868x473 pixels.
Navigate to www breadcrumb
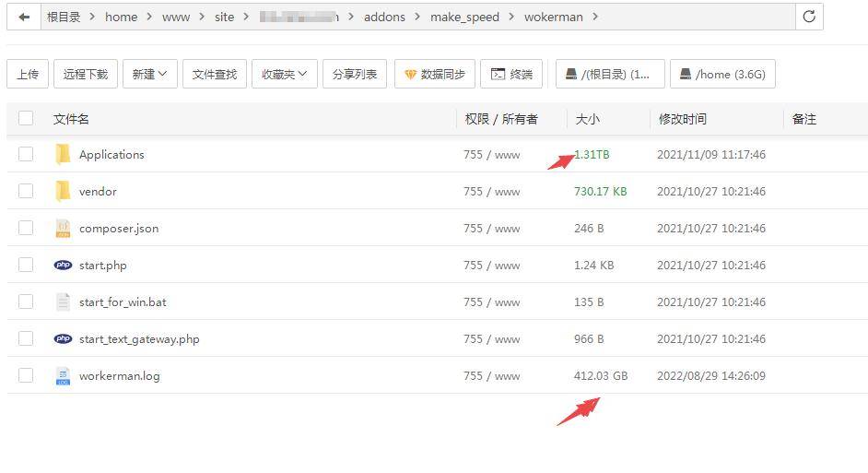coord(176,18)
